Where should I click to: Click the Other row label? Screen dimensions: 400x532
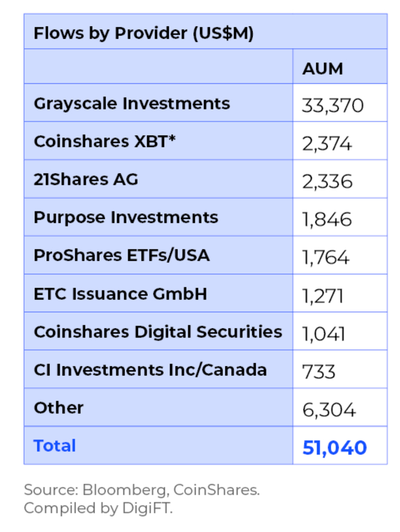pyautogui.click(x=58, y=407)
